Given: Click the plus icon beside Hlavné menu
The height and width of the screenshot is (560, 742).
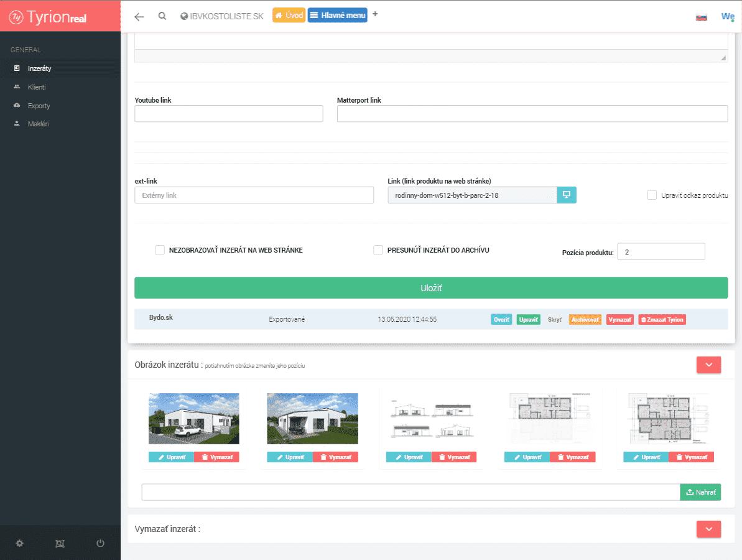Looking at the screenshot, I should (x=375, y=14).
